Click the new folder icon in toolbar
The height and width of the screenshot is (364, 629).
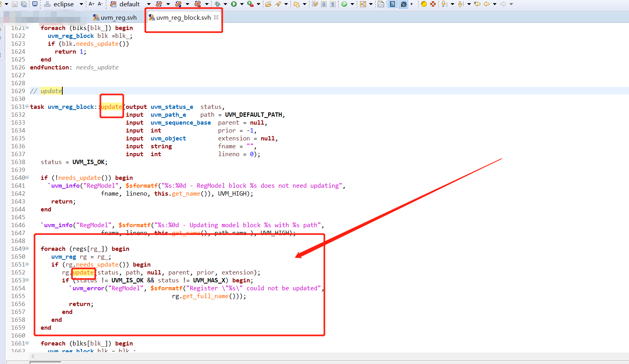tap(297, 4)
